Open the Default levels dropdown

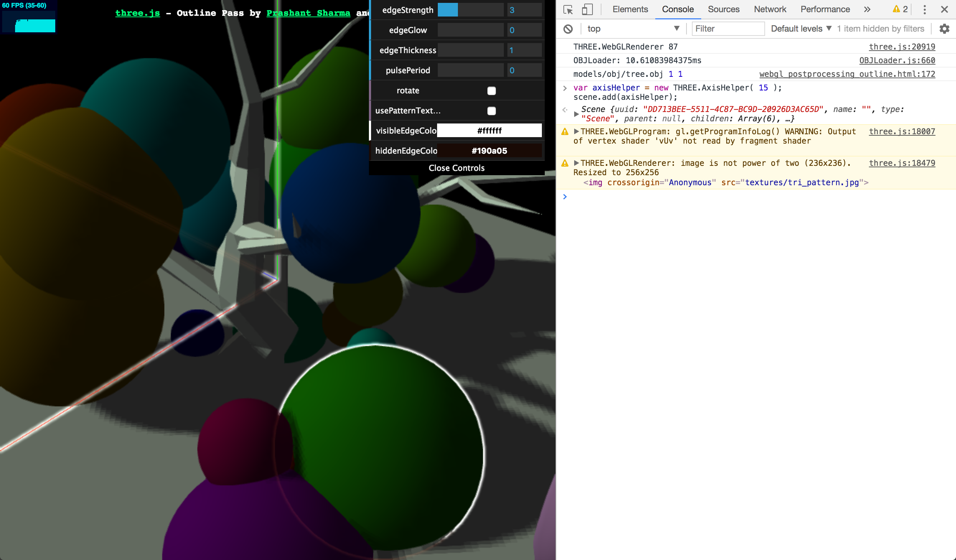(800, 28)
